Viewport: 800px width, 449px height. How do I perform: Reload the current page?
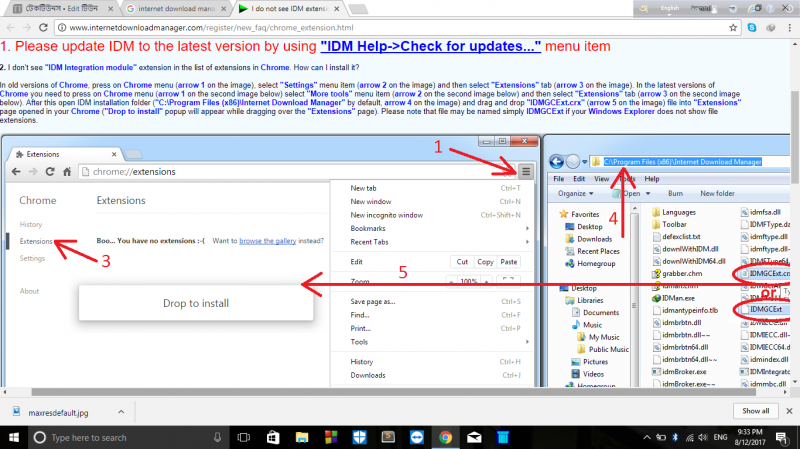click(43, 28)
